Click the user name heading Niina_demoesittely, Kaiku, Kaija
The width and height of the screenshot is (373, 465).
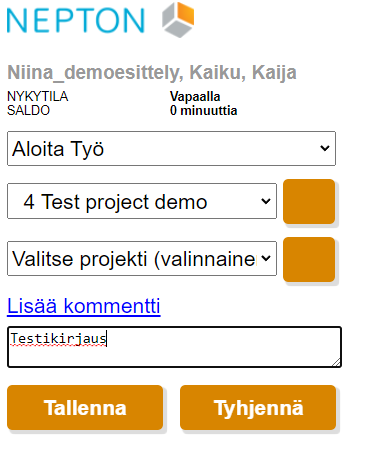pyautogui.click(x=152, y=73)
